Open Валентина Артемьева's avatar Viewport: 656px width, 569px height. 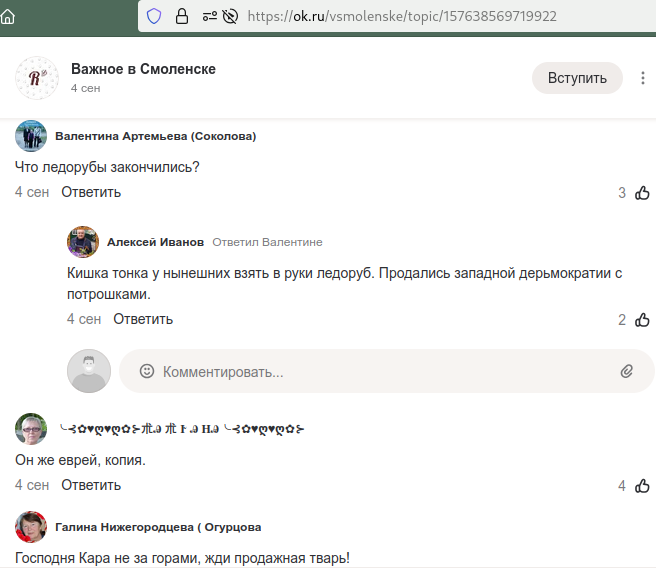31,136
